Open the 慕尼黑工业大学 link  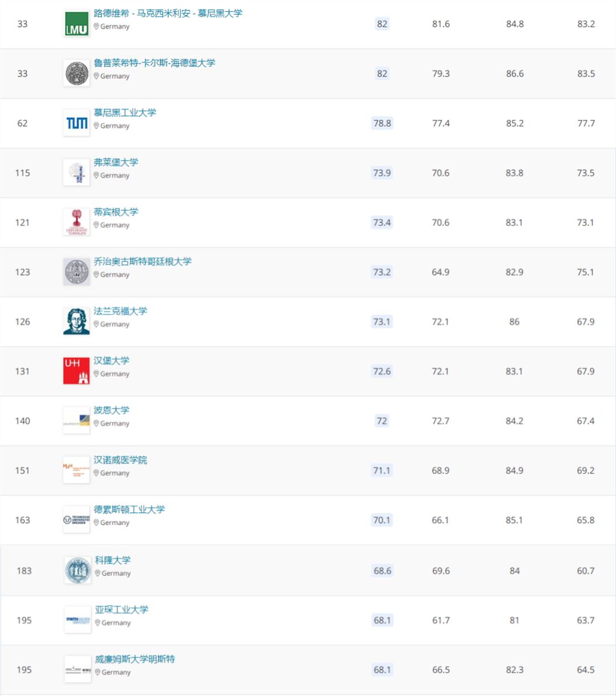click(125, 112)
